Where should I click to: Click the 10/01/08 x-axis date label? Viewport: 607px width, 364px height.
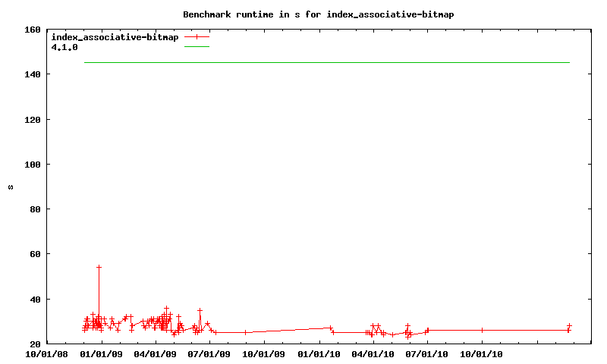[x=47, y=353]
